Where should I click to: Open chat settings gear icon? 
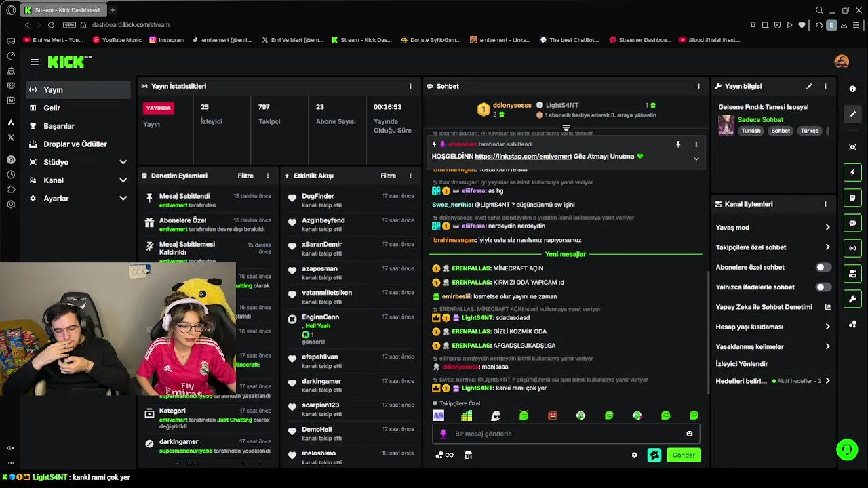coord(635,455)
